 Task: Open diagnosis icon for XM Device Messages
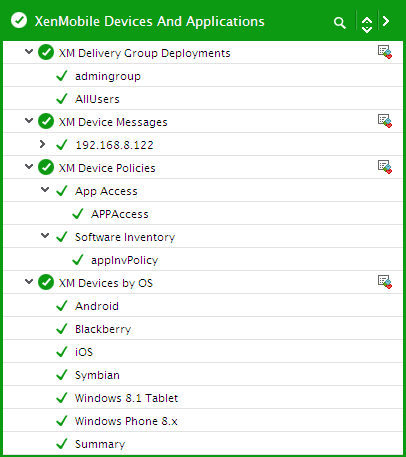click(x=385, y=121)
